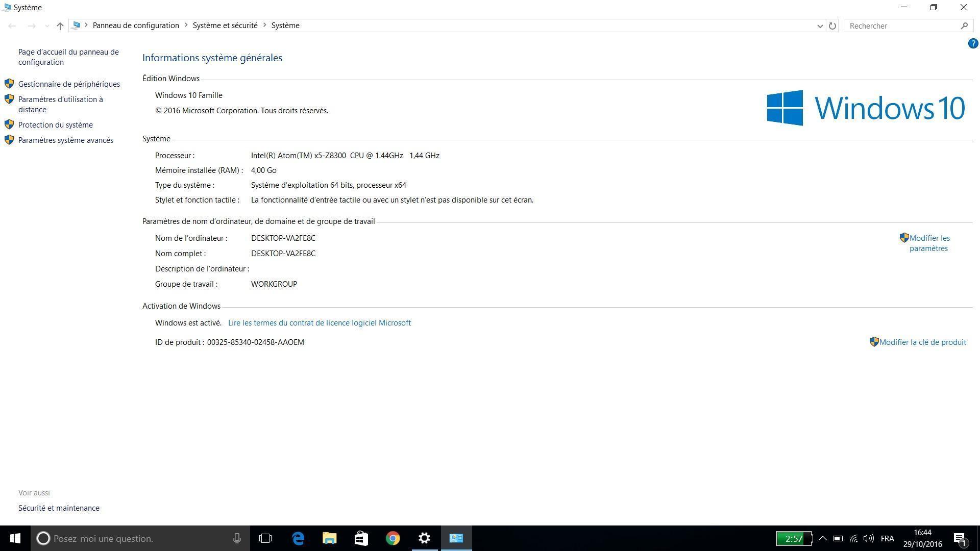980x551 pixels.
Task: Click the computer icon in the address bar
Action: 76,25
